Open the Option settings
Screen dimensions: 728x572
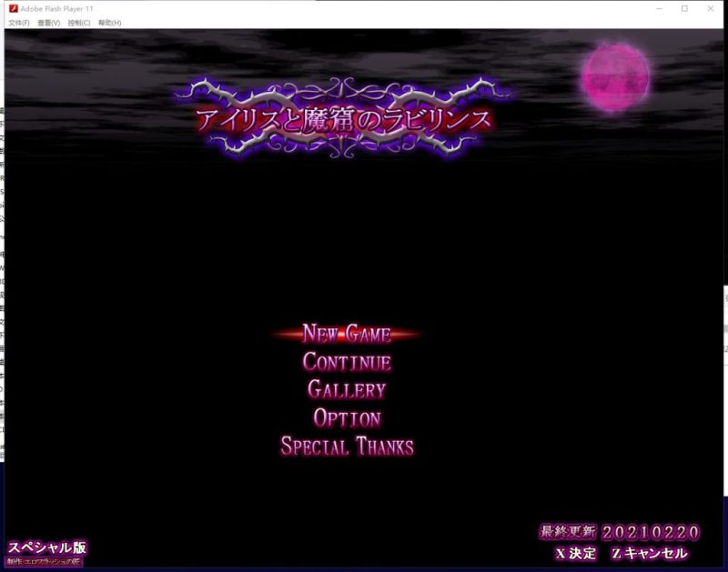click(x=347, y=418)
